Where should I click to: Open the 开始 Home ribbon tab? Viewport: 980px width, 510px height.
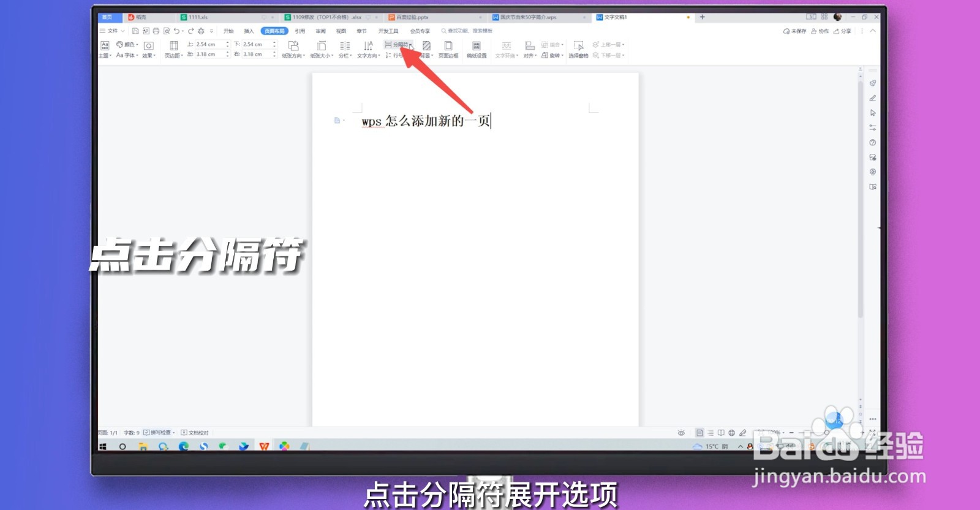pos(228,31)
